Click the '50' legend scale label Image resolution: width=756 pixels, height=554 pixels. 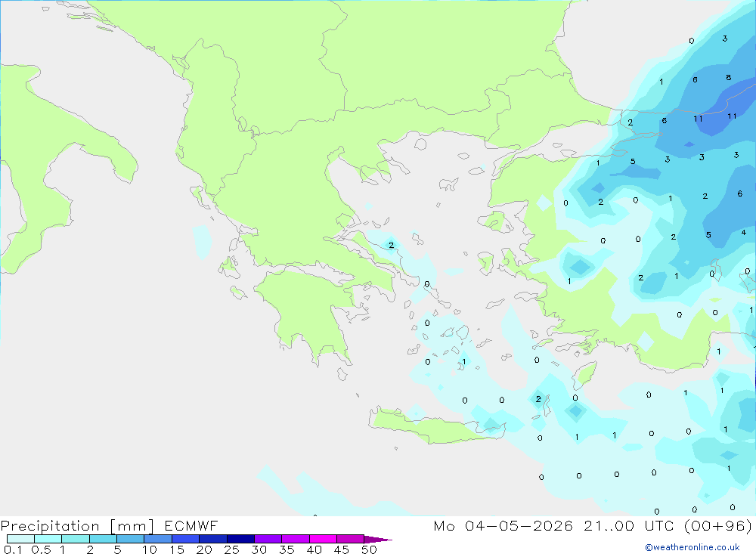(x=369, y=549)
